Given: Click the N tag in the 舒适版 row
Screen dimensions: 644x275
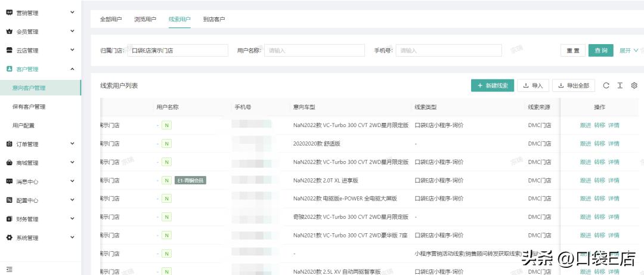Looking at the screenshot, I should coord(166,143).
